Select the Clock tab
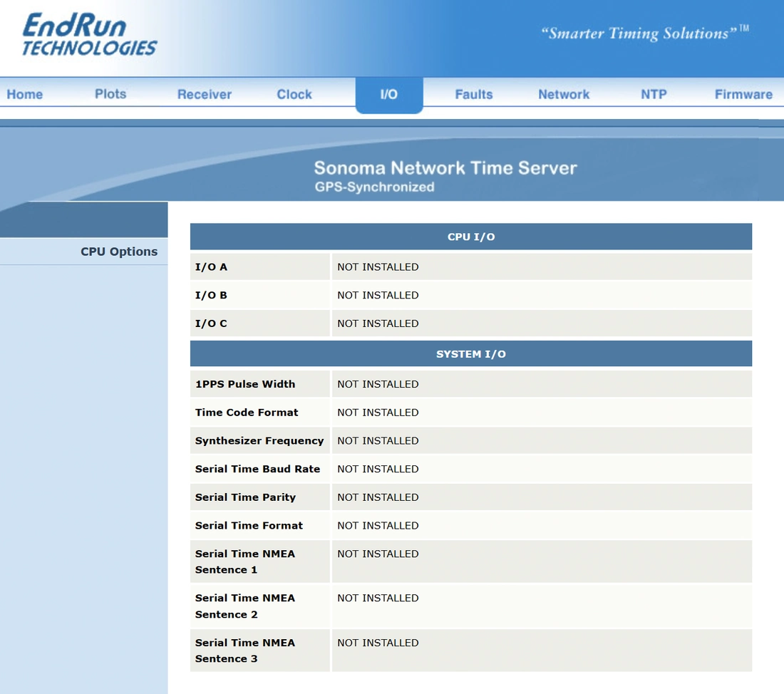The width and height of the screenshot is (784, 694). pos(294,94)
